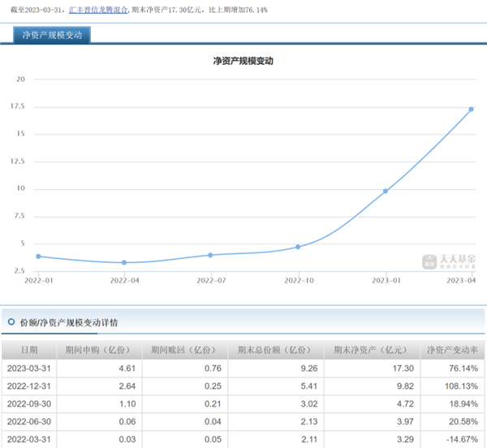Click the 9.26 total shares value
This screenshot has width=487, height=448.
pos(309,368)
